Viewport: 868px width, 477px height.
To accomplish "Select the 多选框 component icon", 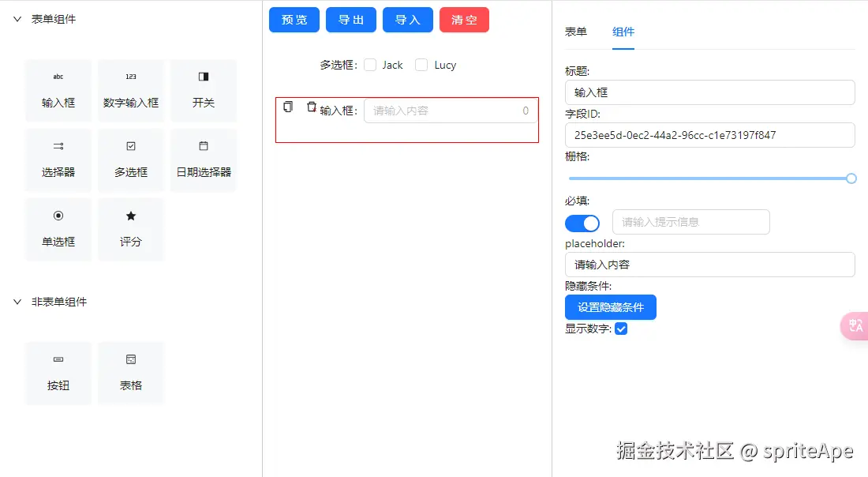I will coord(131,146).
